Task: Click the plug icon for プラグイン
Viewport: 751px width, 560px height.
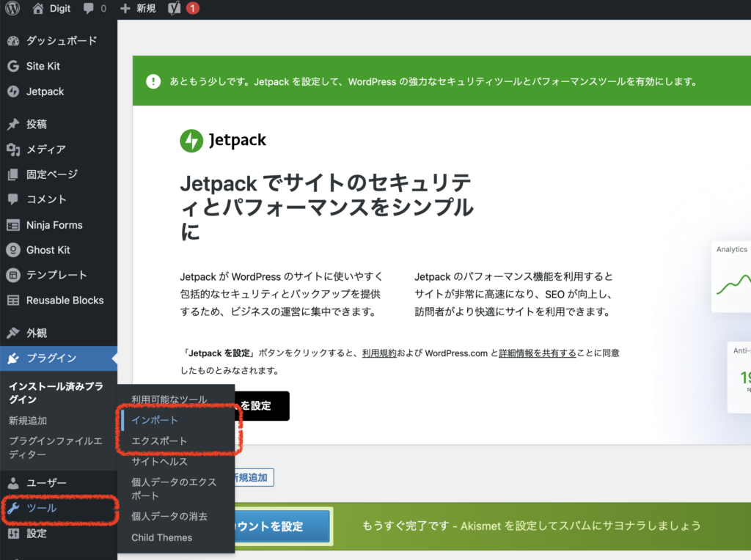Action: click(x=13, y=358)
